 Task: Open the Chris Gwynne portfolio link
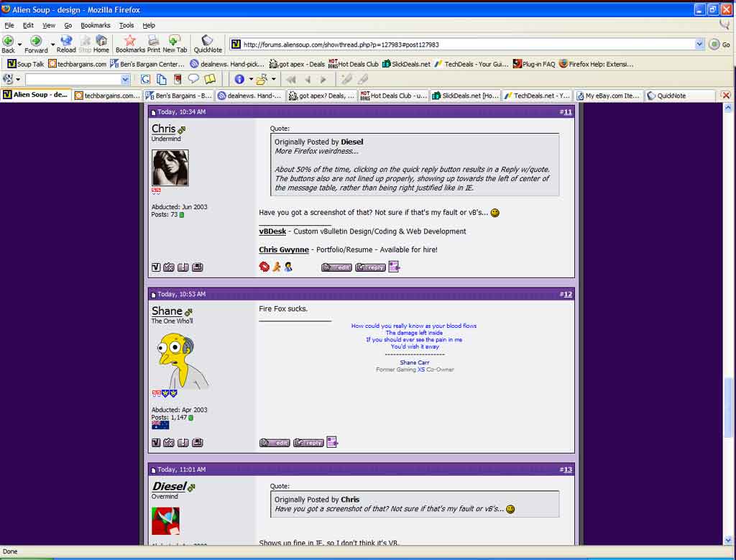(284, 249)
